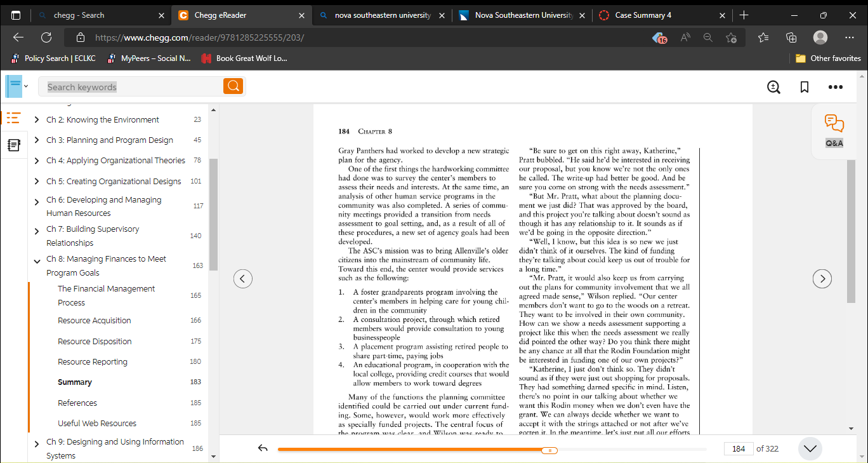Go to Resource Reporting section
868x463 pixels.
(x=93, y=362)
